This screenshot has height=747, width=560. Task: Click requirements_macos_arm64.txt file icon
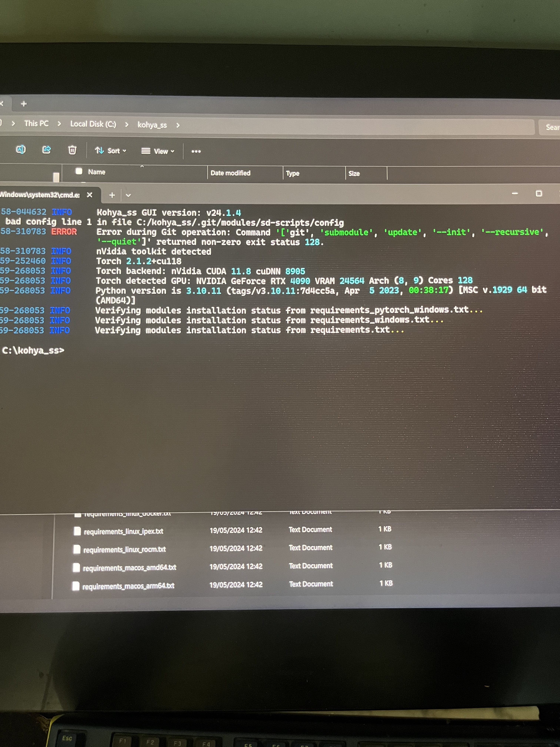[76, 586]
